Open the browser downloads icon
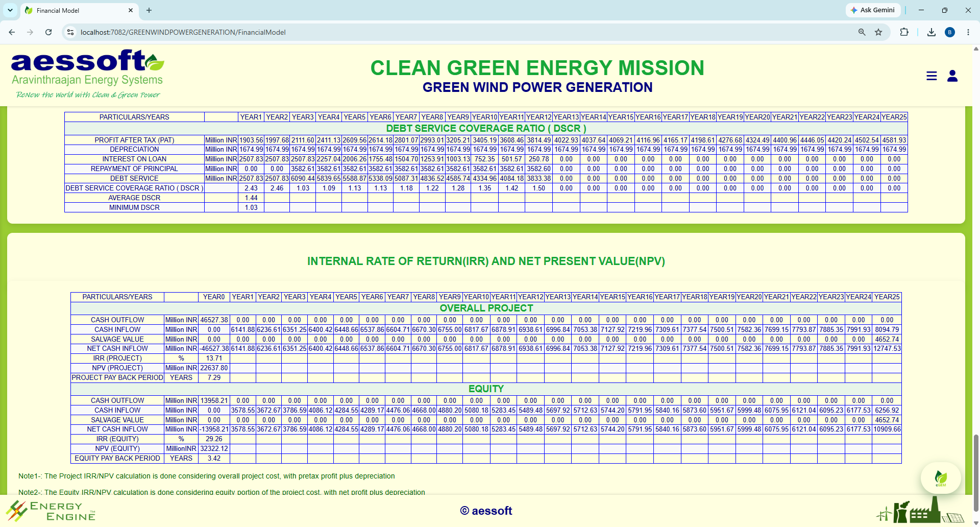 click(932, 32)
